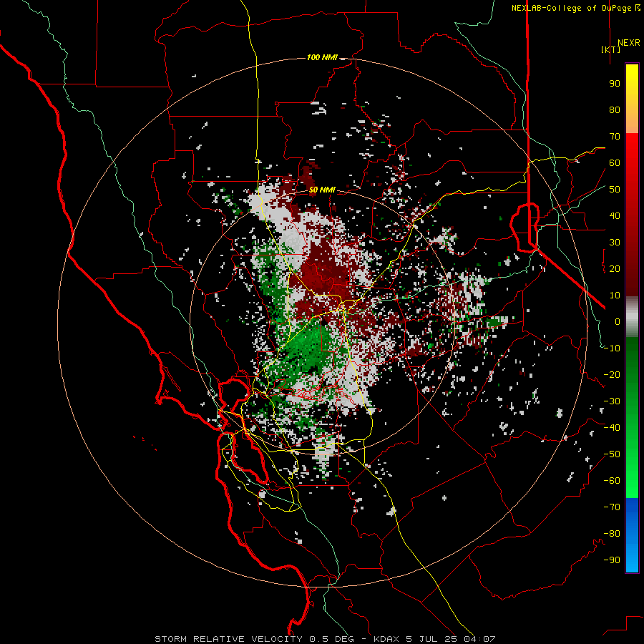Click the -40 value on the velocity scale
The image size is (644, 644).
point(612,428)
